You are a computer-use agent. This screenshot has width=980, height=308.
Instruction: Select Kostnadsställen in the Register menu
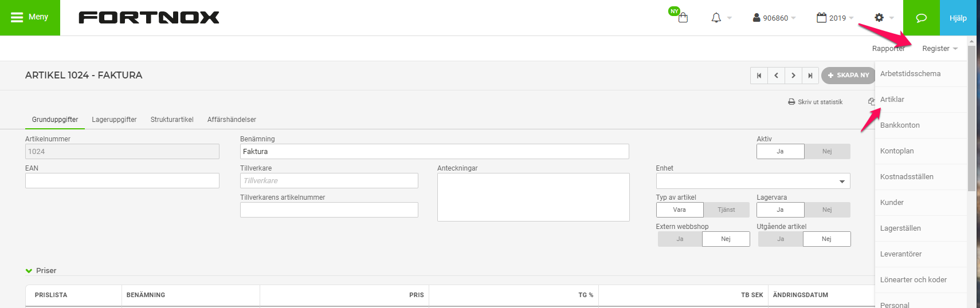click(921, 177)
